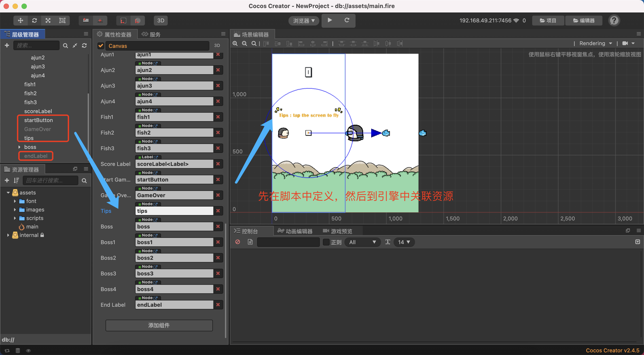
Task: Toggle the 正则 regex checkbox
Action: click(x=326, y=242)
